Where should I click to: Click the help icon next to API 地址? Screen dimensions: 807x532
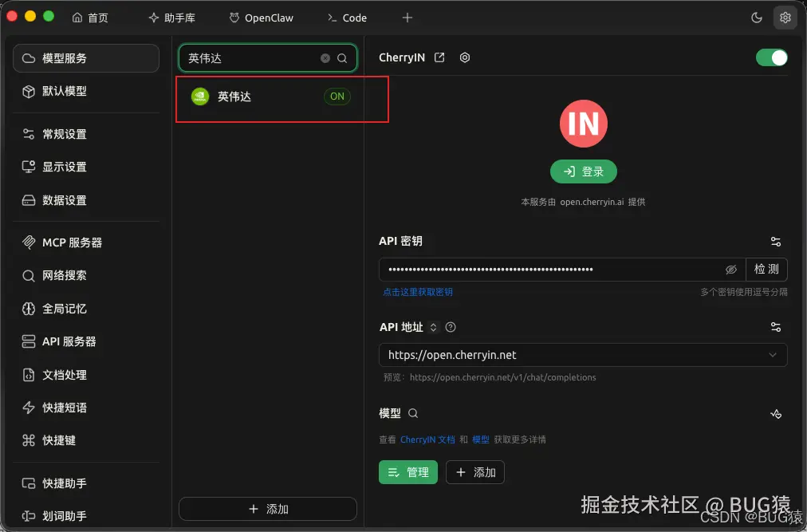coord(450,327)
